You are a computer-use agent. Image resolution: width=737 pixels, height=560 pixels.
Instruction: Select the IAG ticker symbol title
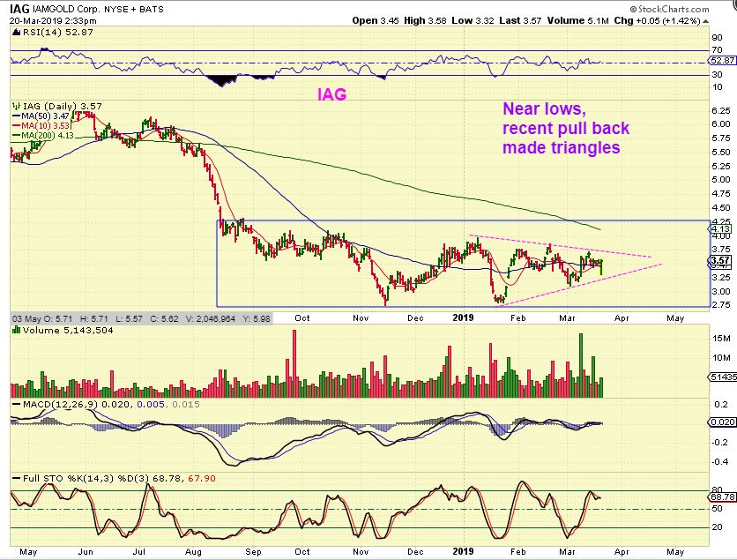pos(19,9)
